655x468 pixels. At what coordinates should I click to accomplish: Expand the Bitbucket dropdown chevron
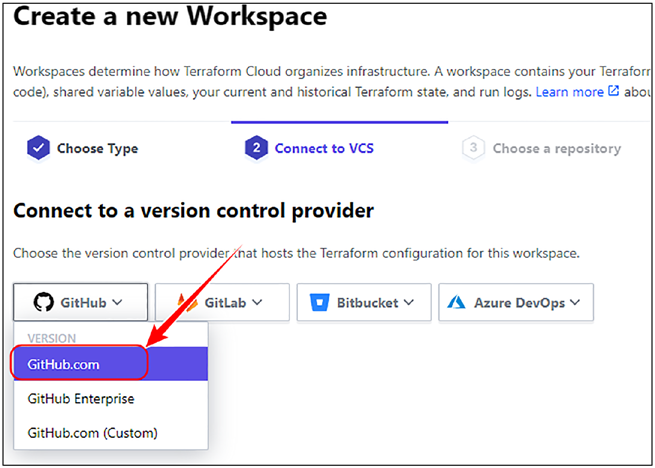click(409, 302)
